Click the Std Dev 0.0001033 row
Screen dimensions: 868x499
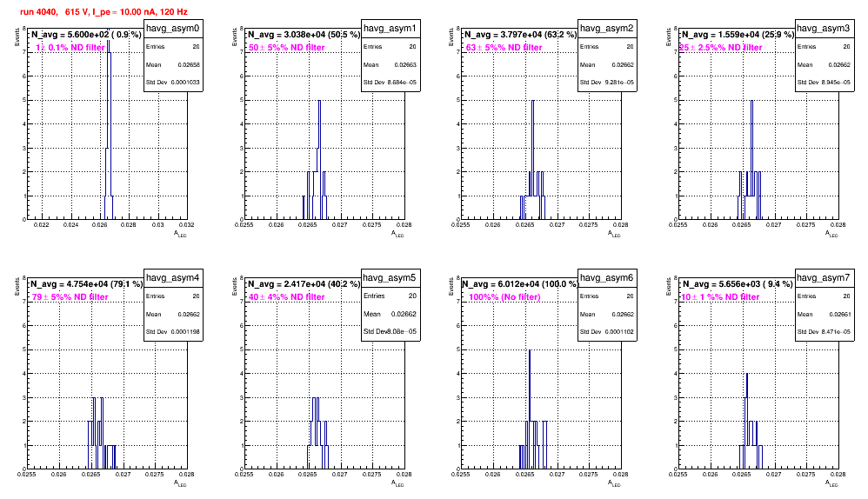[x=173, y=83]
